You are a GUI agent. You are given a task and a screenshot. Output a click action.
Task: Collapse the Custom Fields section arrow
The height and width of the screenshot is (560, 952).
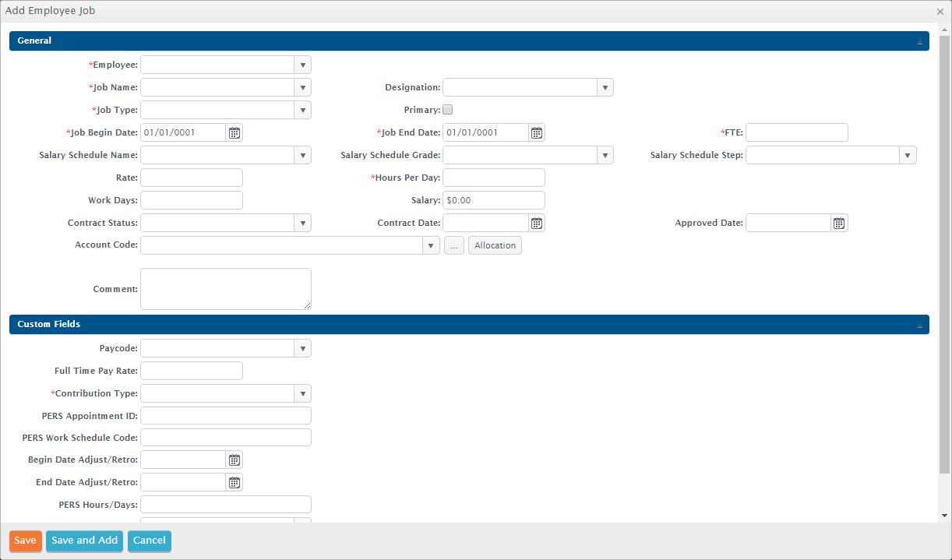click(919, 325)
